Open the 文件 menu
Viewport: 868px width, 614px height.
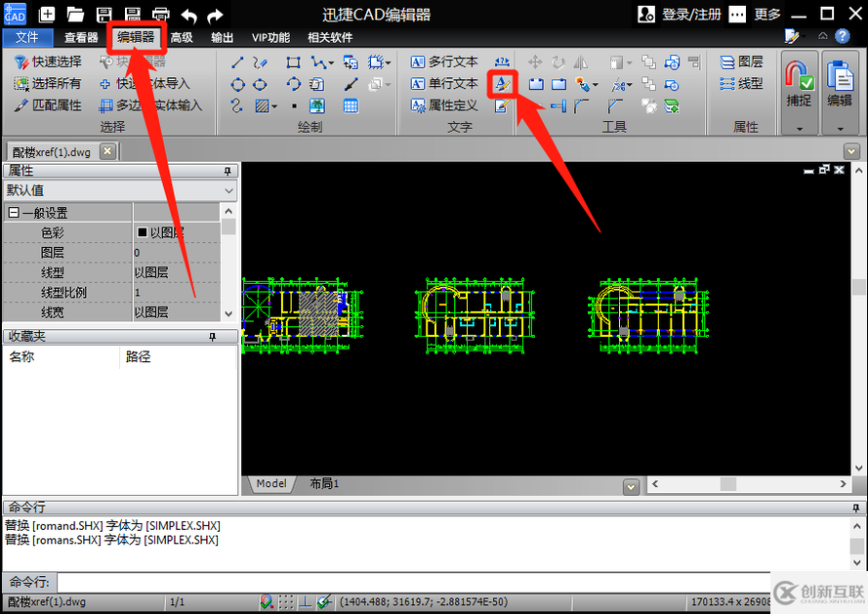pos(27,37)
